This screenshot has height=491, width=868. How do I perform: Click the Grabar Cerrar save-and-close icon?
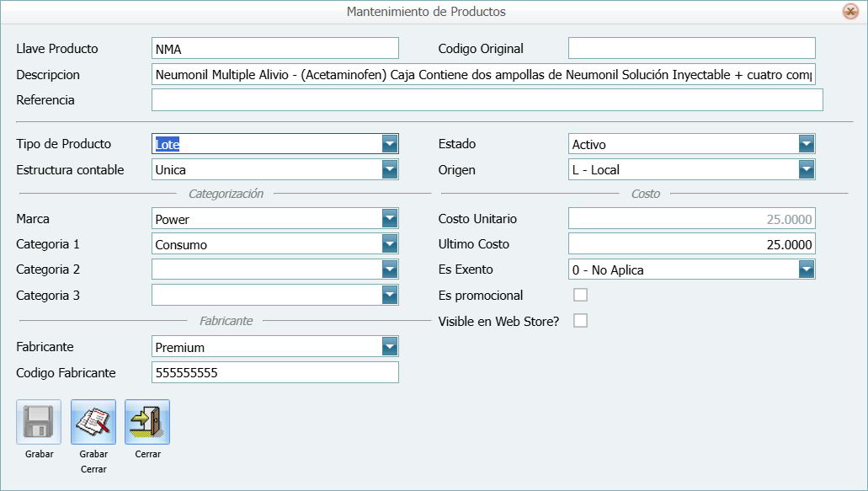(93, 422)
